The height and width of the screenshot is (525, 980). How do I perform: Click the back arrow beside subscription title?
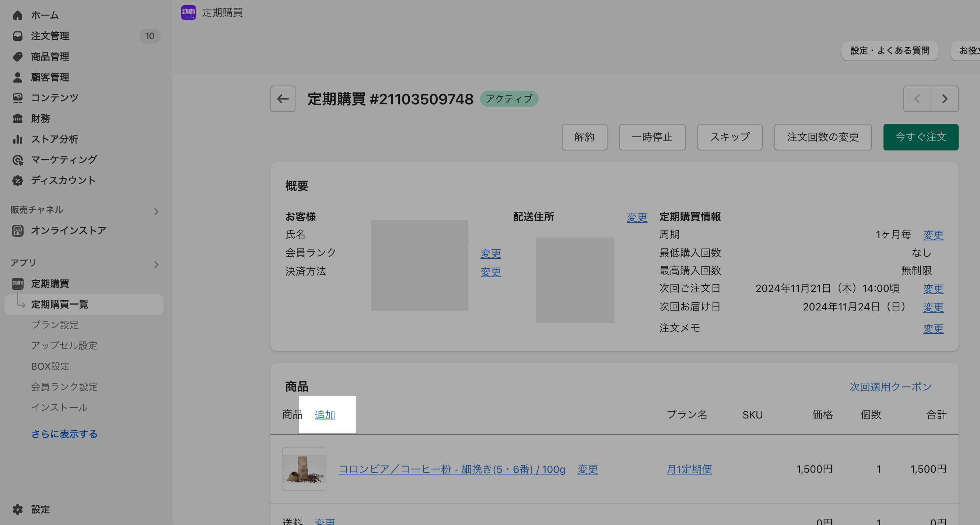point(283,99)
